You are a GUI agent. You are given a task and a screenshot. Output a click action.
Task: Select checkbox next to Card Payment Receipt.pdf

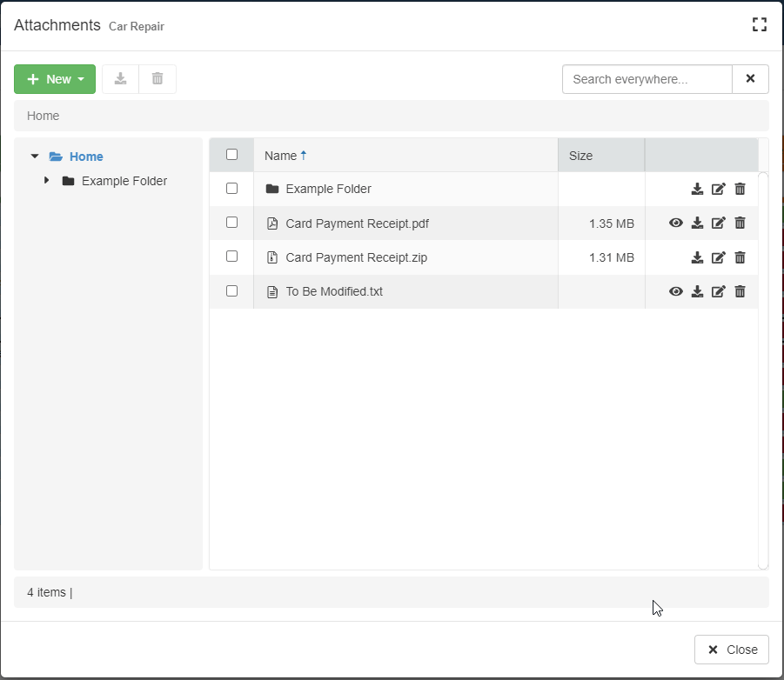(231, 223)
